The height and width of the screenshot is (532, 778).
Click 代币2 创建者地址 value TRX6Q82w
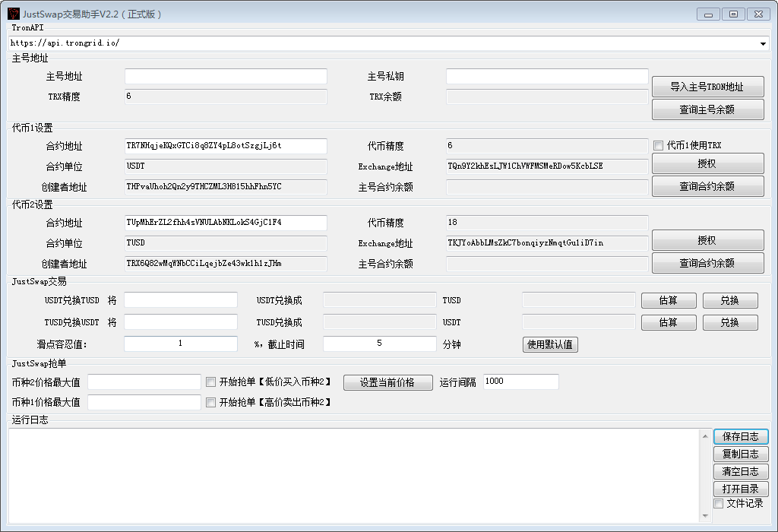226,264
